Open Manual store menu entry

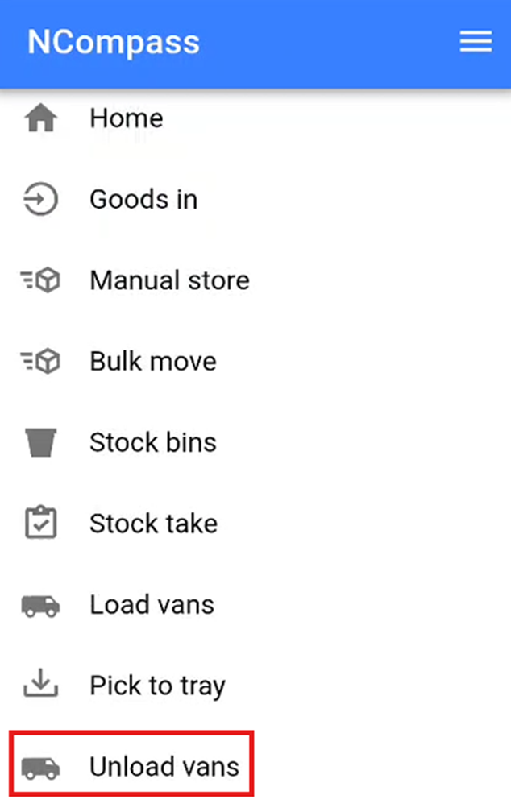coord(169,281)
